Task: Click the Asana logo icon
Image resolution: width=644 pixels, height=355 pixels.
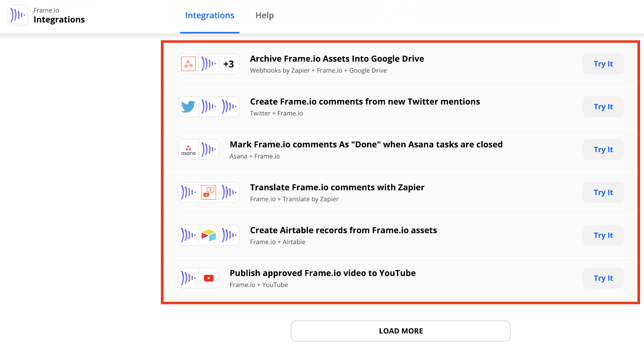Action: click(x=188, y=150)
